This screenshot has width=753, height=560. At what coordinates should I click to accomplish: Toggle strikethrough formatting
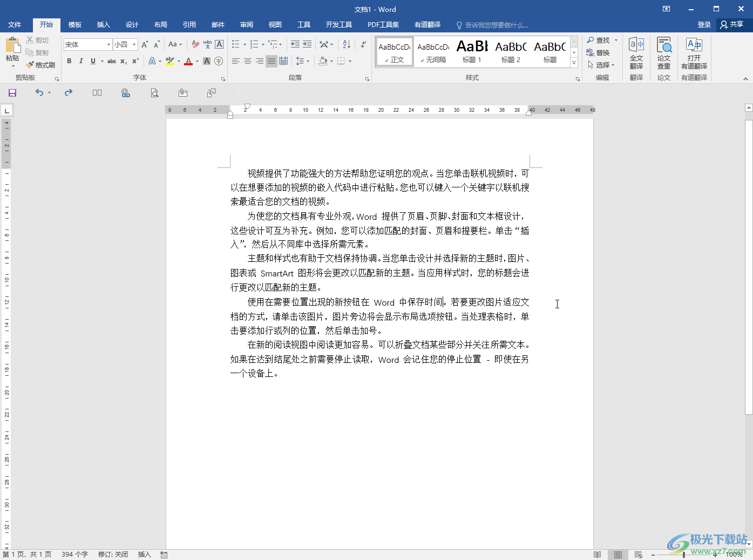pos(112,61)
